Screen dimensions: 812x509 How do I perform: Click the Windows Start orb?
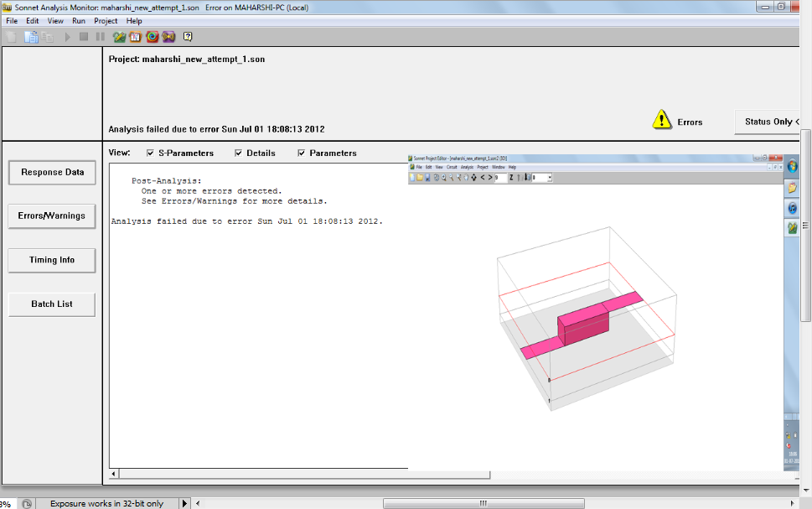(x=792, y=164)
